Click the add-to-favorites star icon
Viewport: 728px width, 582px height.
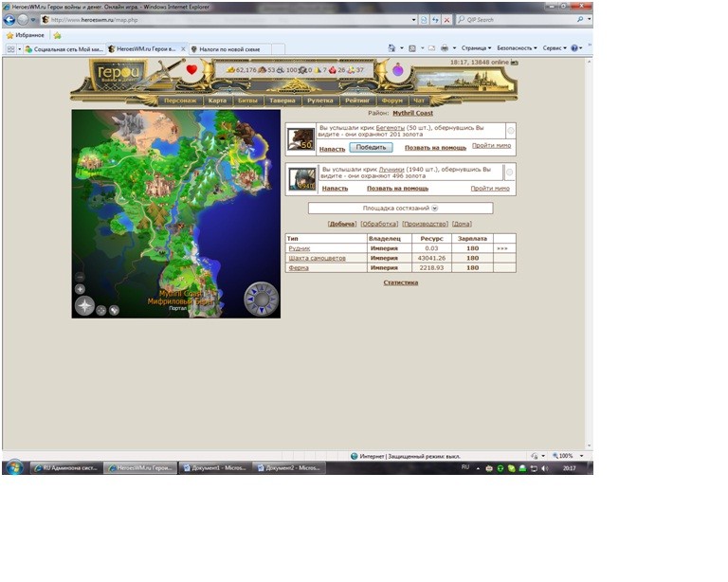[57, 35]
